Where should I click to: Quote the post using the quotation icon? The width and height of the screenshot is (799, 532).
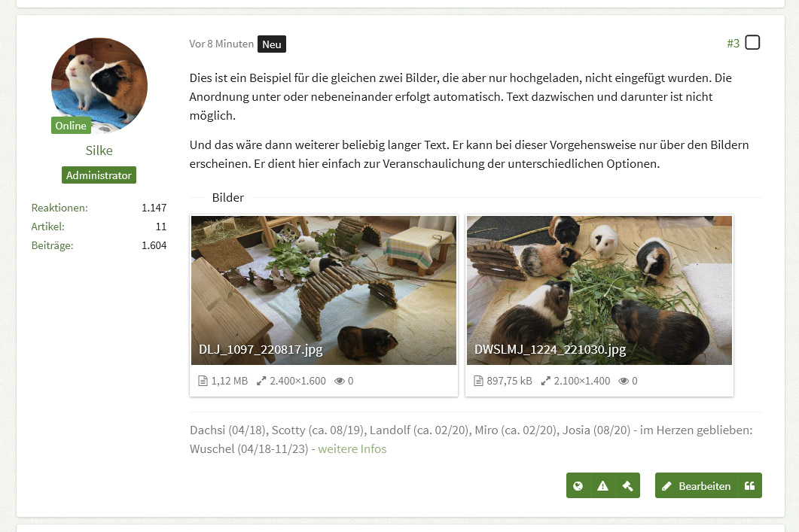(749, 486)
